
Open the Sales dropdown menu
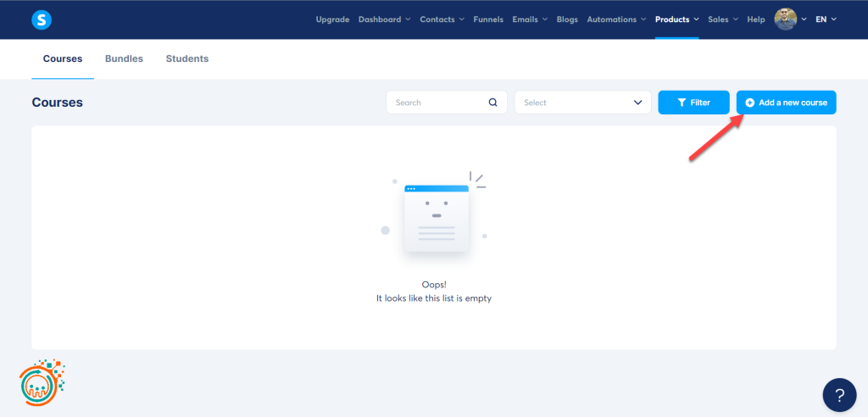pos(723,19)
